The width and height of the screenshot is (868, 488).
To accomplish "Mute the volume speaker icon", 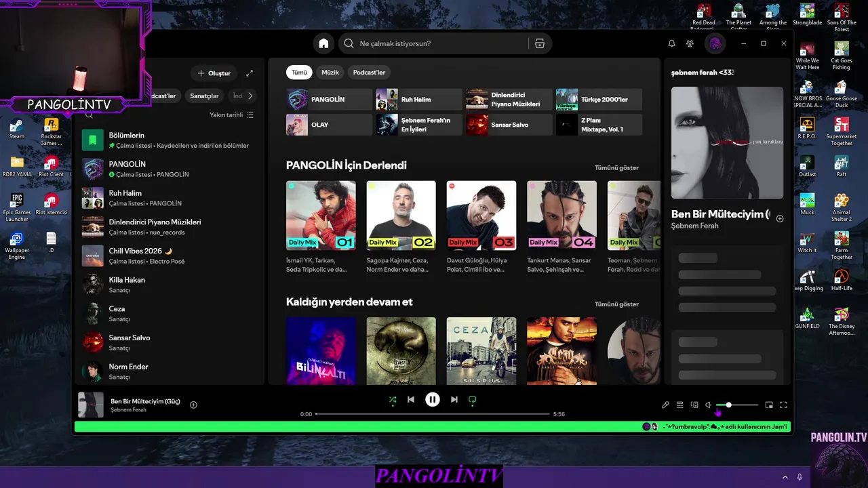I will 709,405.
